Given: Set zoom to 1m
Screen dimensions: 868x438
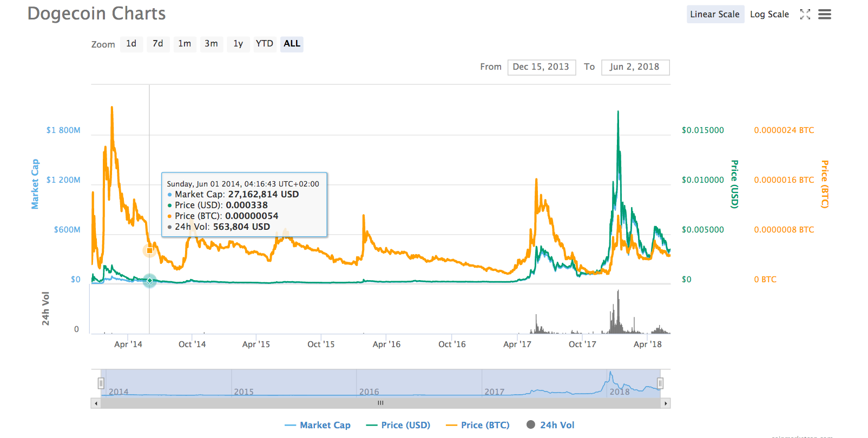Looking at the screenshot, I should (185, 44).
